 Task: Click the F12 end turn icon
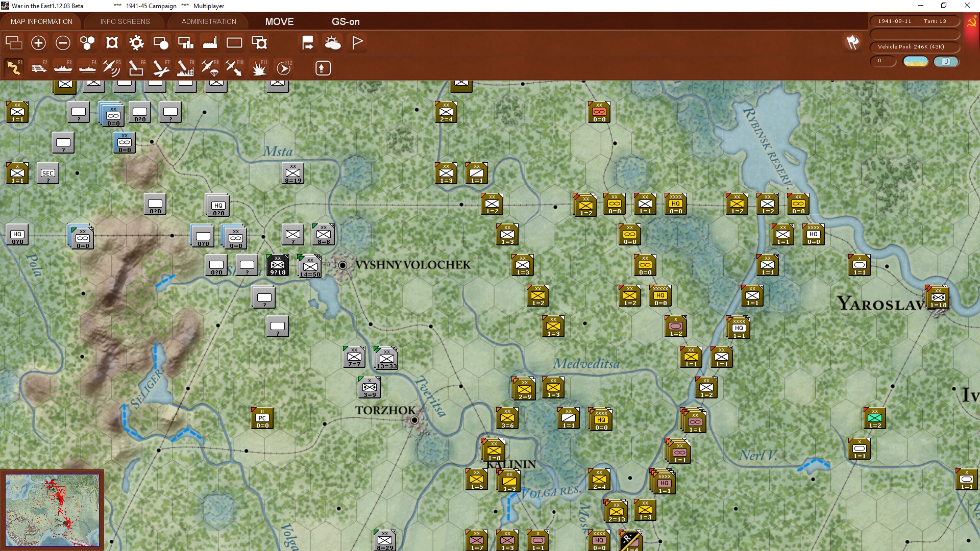pos(284,68)
